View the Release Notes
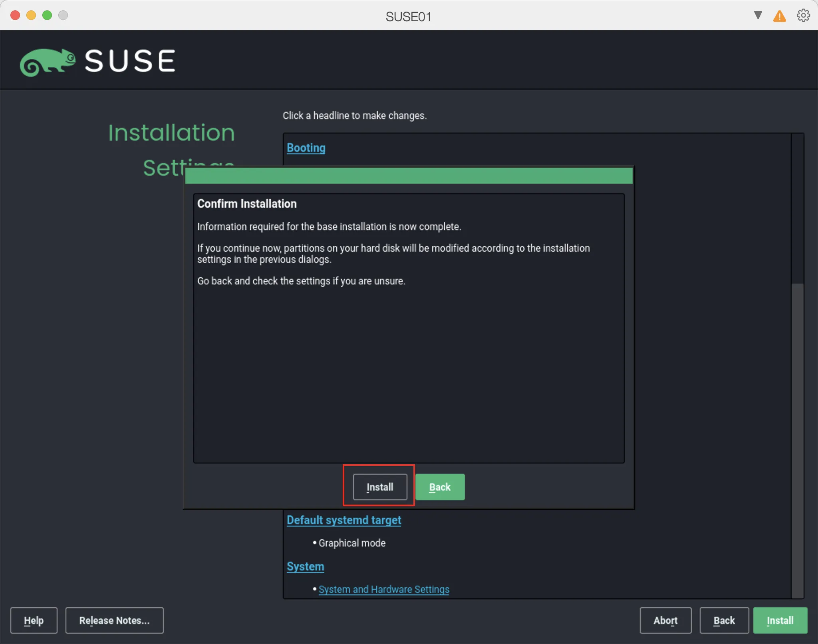The width and height of the screenshot is (818, 644). tap(114, 620)
